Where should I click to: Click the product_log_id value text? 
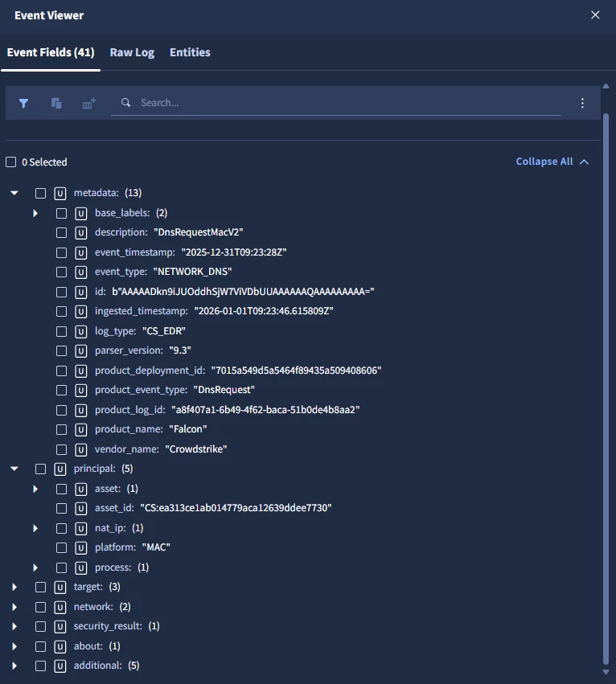click(x=265, y=410)
